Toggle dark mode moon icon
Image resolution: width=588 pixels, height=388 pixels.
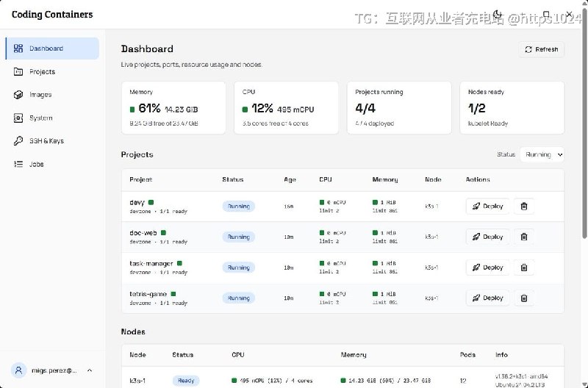tap(498, 14)
